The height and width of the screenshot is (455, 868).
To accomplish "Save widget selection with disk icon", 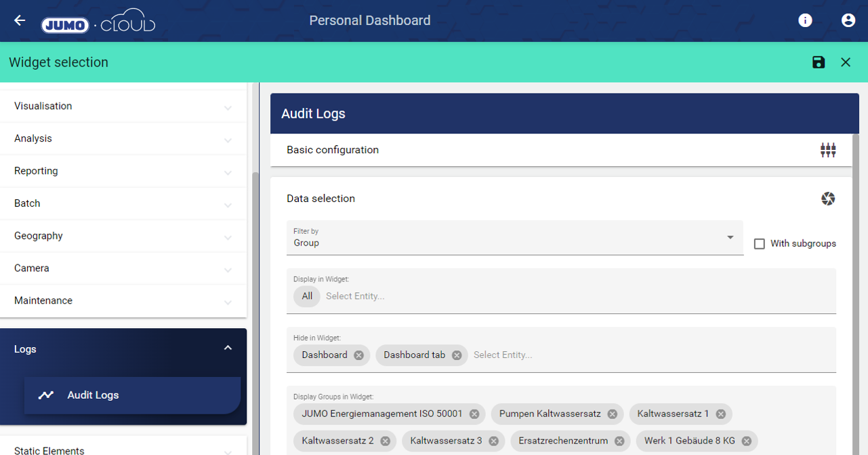I will (x=819, y=62).
